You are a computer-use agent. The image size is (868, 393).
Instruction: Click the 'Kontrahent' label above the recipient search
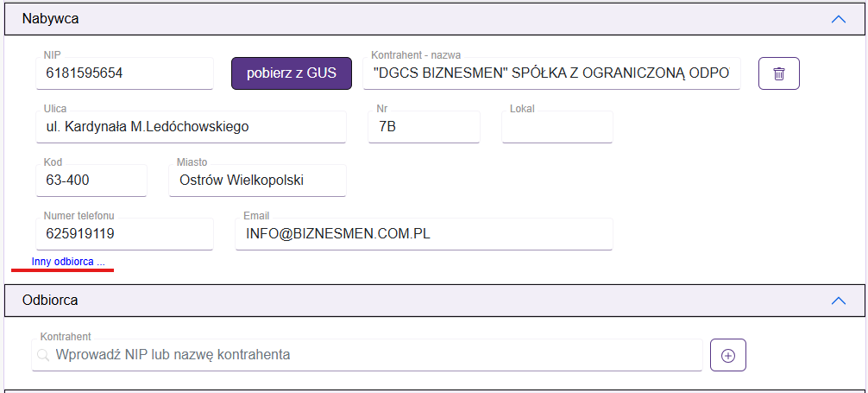[x=66, y=336]
